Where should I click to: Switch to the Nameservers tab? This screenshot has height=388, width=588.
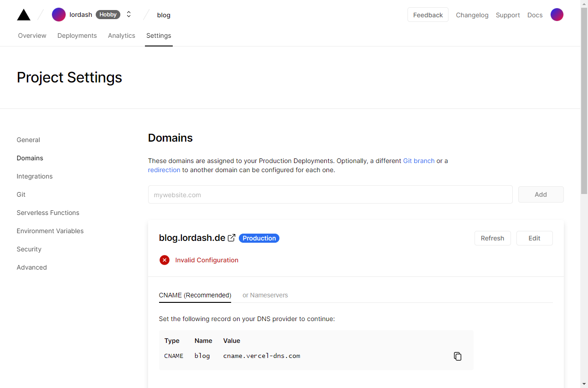point(265,295)
